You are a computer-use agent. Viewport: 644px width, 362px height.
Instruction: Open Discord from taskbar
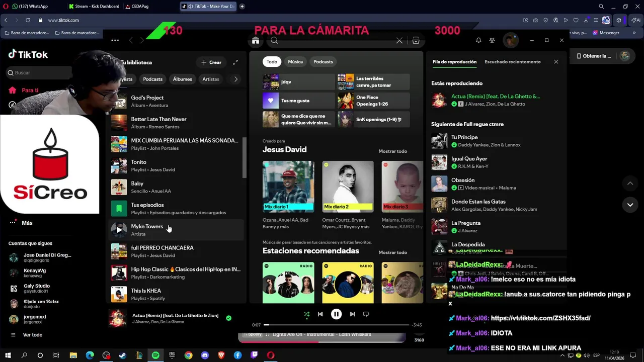point(205,355)
